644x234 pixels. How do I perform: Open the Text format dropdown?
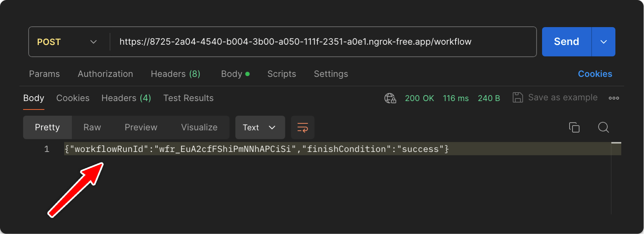(x=260, y=127)
